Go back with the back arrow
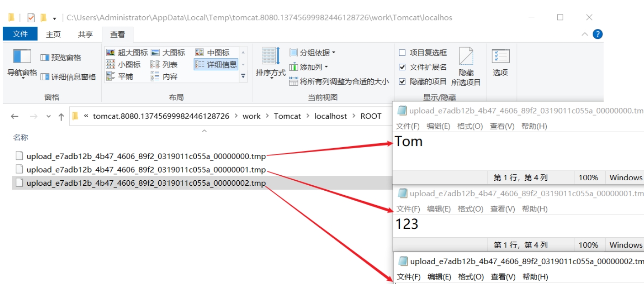Image resolution: width=644 pixels, height=284 pixels. [14, 116]
